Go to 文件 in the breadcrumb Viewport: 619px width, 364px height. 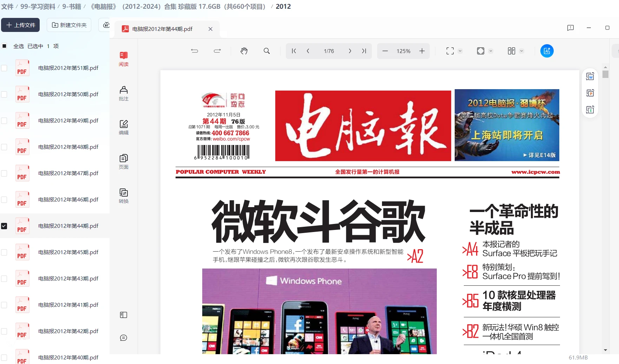click(x=7, y=7)
